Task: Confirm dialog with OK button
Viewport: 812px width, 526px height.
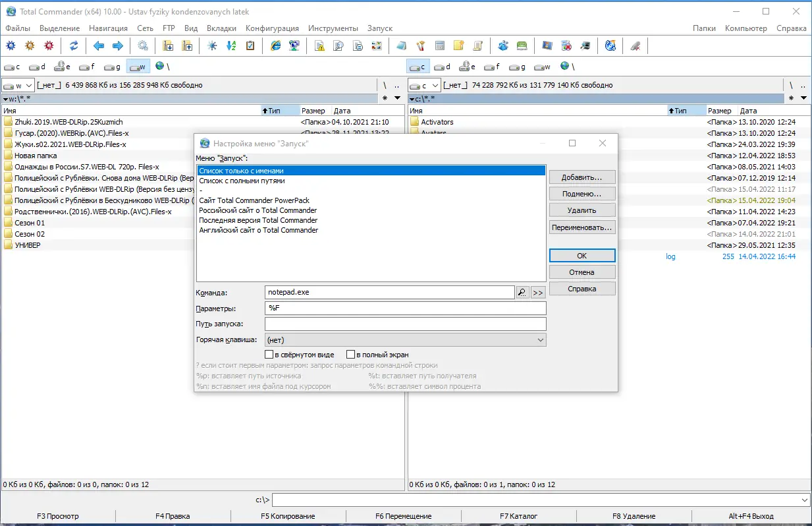Action: tap(582, 256)
